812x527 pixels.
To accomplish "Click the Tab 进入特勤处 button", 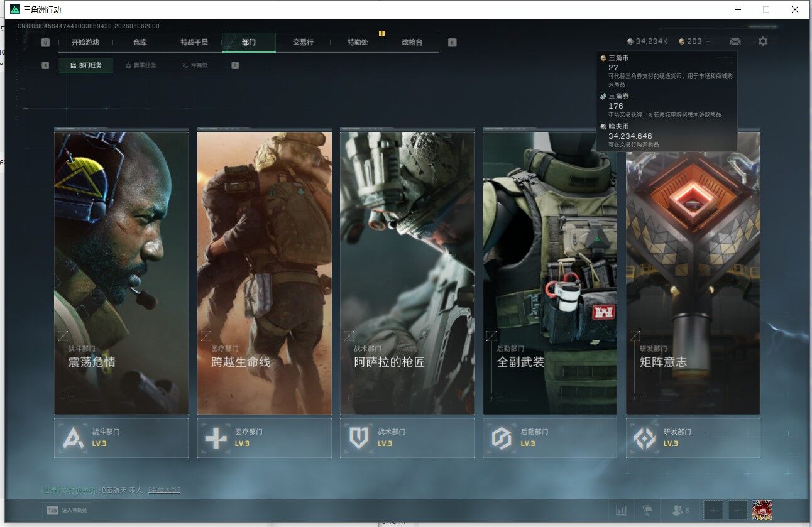I will (67, 510).
